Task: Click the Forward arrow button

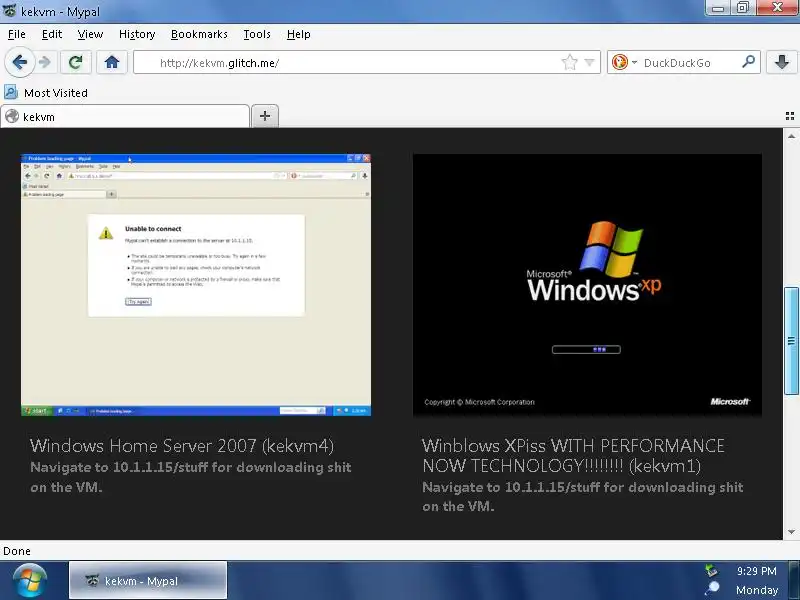Action: coord(45,62)
